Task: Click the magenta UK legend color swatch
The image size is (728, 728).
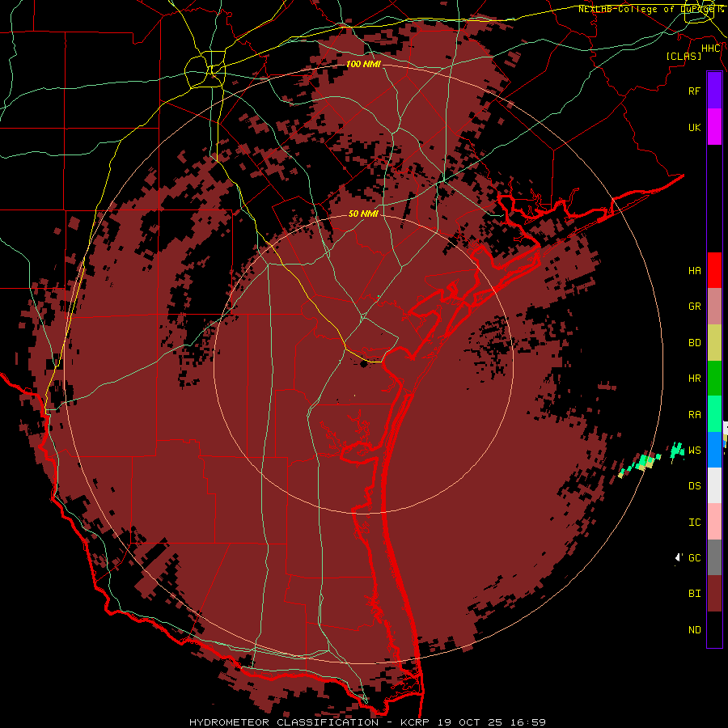Action: pyautogui.click(x=714, y=127)
